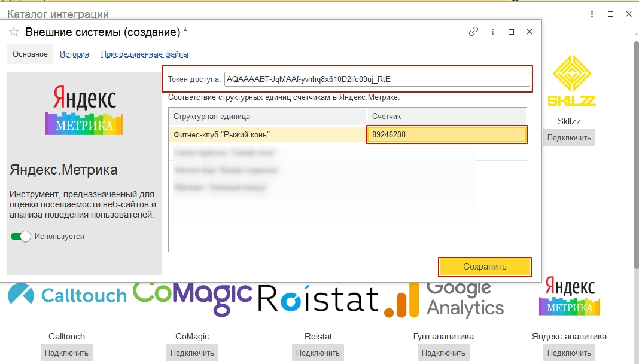
Task: Maximize the integrations catalog window
Action: tap(610, 14)
